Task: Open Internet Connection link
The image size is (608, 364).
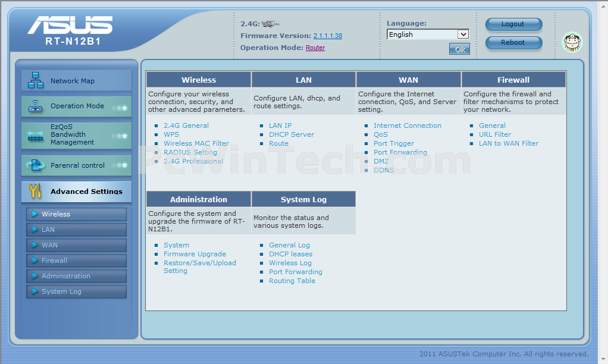Action: click(408, 125)
